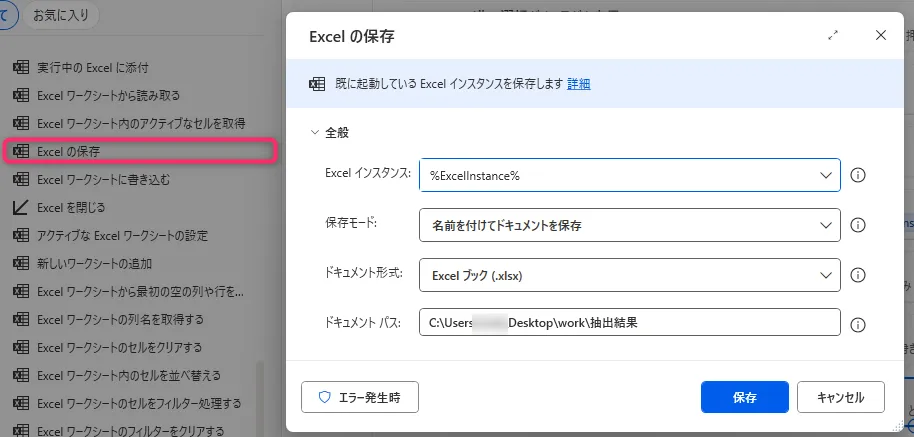Click the Excel icon in the blue info banner
Image resolution: width=914 pixels, height=437 pixels.
[317, 84]
